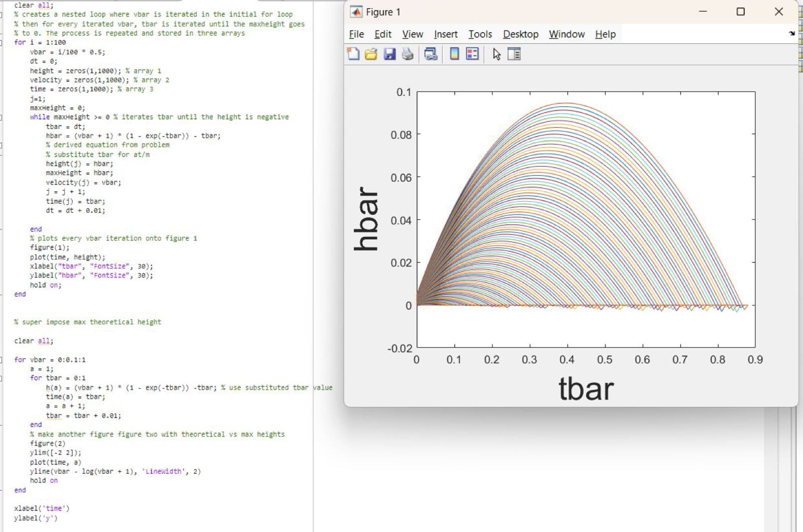Open the Property Inspector icon

click(514, 54)
